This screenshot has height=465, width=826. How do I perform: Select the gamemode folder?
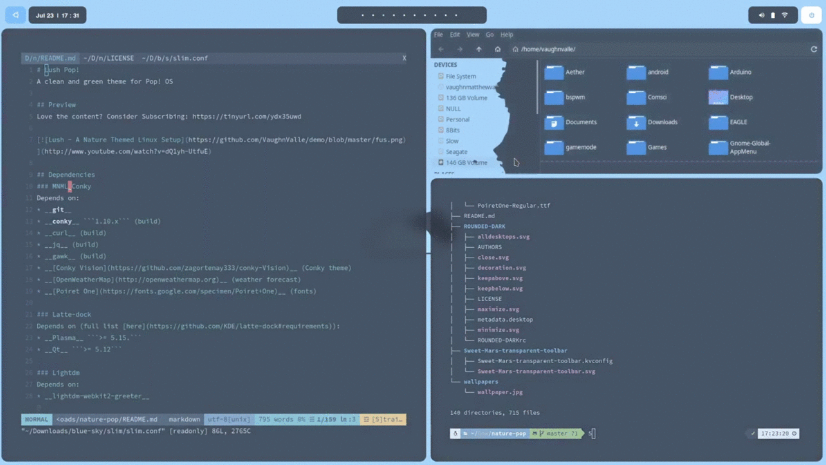pyautogui.click(x=570, y=147)
